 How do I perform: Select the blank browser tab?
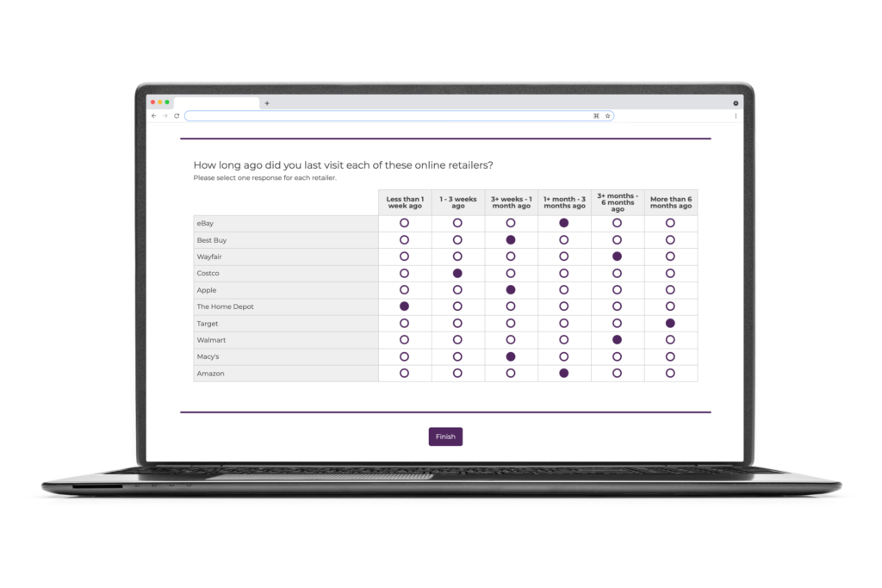(x=215, y=103)
